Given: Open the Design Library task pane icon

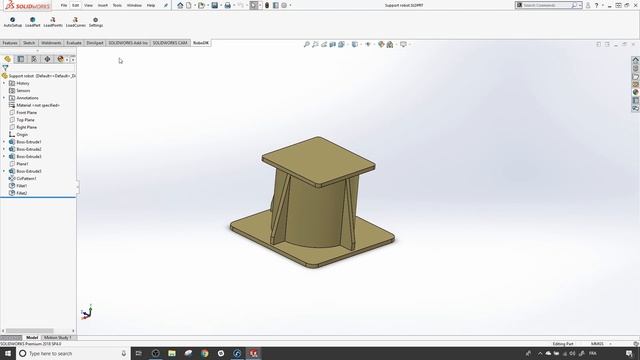Looking at the screenshot, I should [x=636, y=68].
